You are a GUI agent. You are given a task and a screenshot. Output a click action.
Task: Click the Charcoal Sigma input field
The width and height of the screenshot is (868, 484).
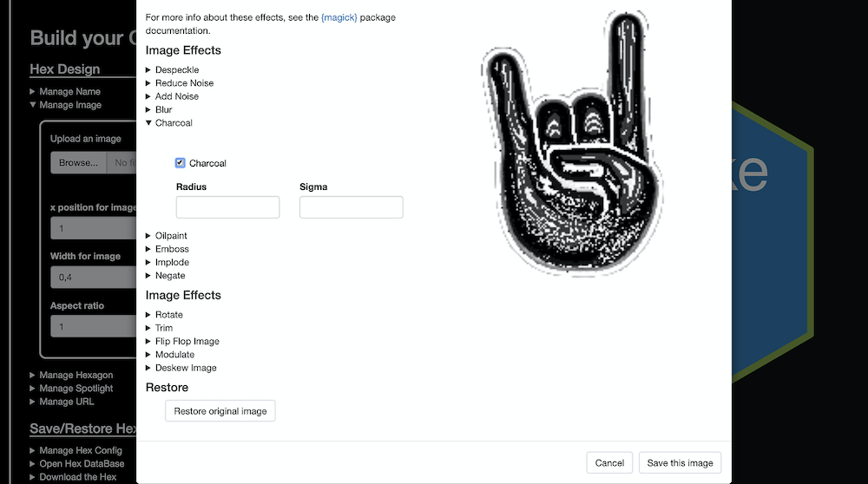tap(351, 207)
